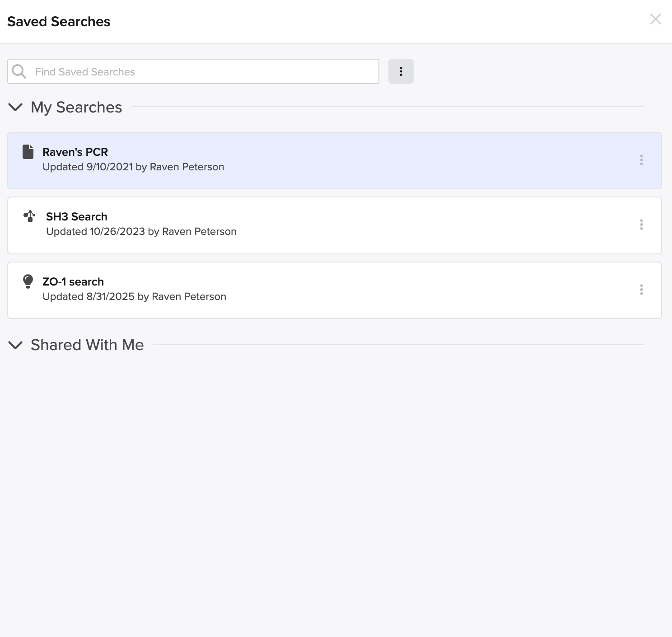Click the Updated 10/26/2023 line of SH3 Search
This screenshot has height=637, width=672.
click(141, 232)
